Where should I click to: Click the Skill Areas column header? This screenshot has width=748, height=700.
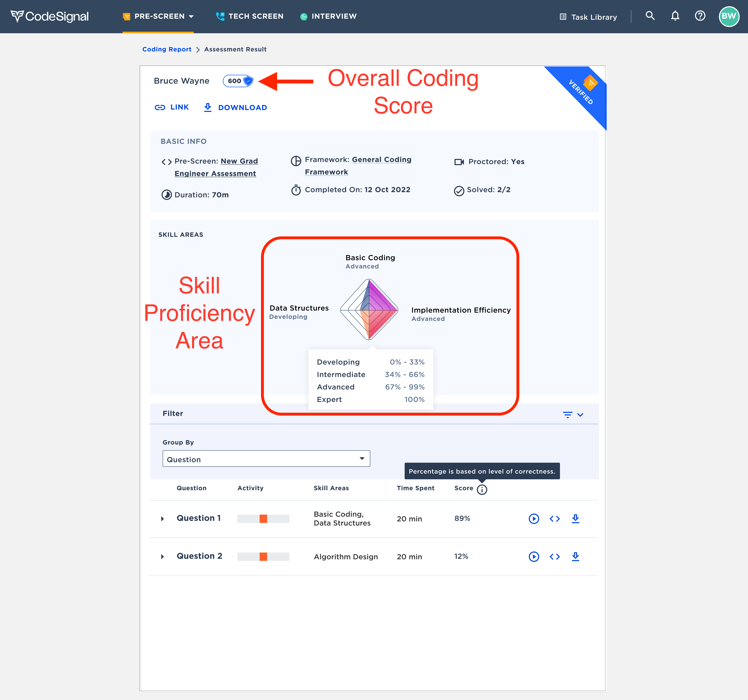[332, 488]
